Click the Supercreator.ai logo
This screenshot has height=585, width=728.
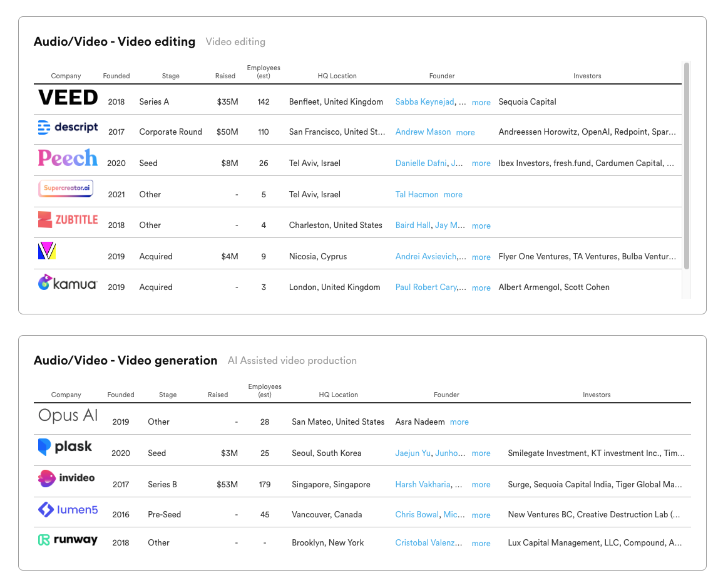66,189
